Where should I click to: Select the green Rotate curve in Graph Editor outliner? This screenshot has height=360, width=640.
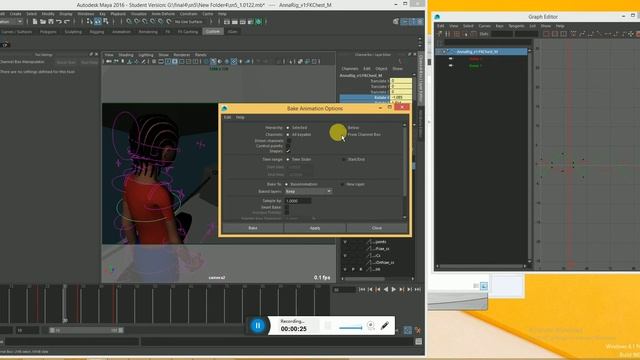[476, 66]
